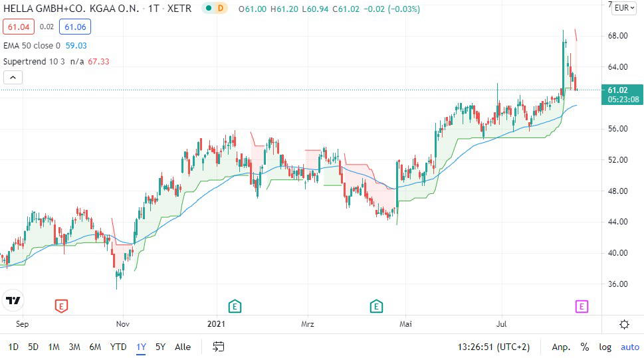Click the Supertrend value 67.33
Image resolution: width=644 pixels, height=358 pixels.
click(98, 62)
